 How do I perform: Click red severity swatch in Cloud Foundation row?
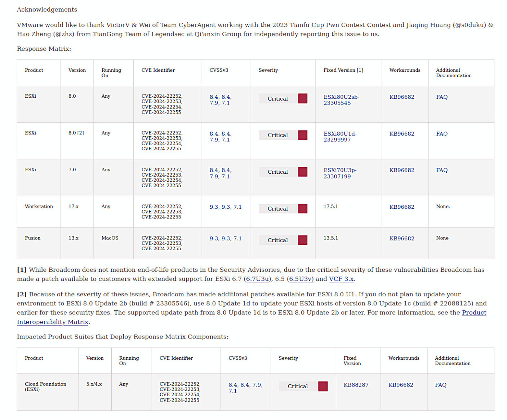click(x=323, y=386)
